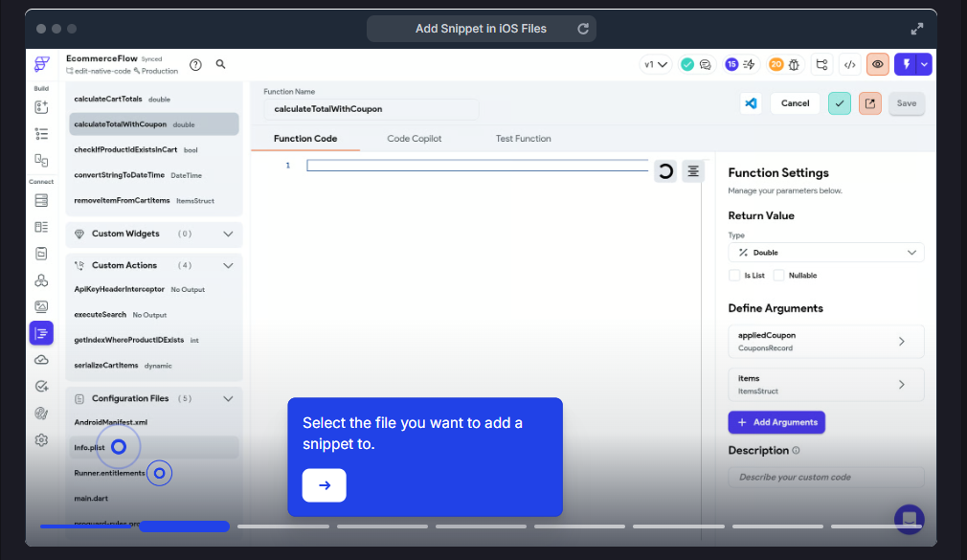Select the highlighted Custom Code sidebar icon
The height and width of the screenshot is (560, 967).
[x=41, y=333]
